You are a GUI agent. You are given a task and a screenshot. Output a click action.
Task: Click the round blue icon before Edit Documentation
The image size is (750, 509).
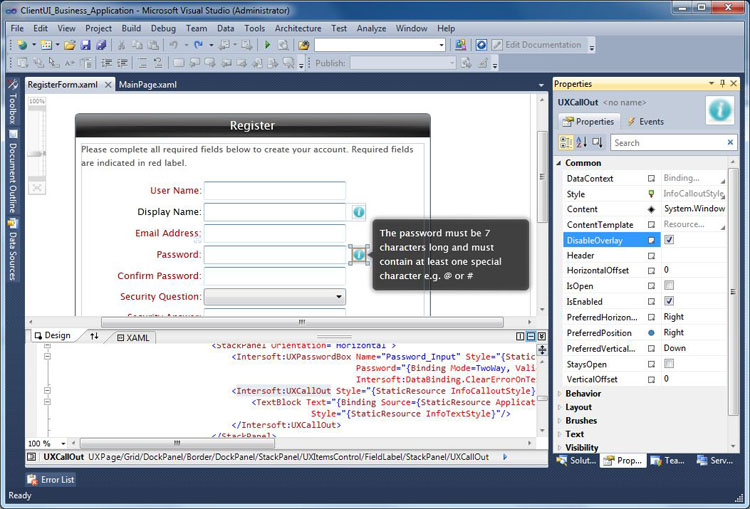[x=481, y=45]
